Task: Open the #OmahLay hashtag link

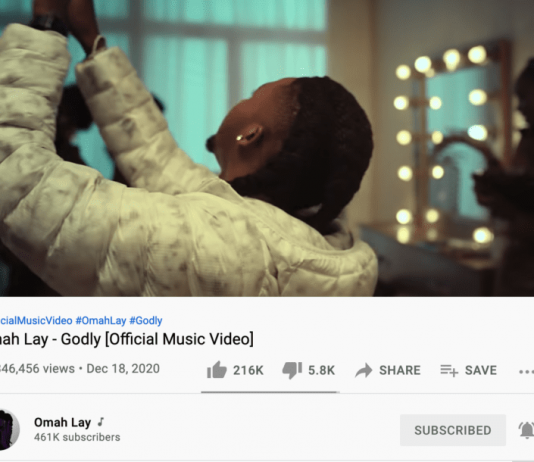Action: click(100, 320)
